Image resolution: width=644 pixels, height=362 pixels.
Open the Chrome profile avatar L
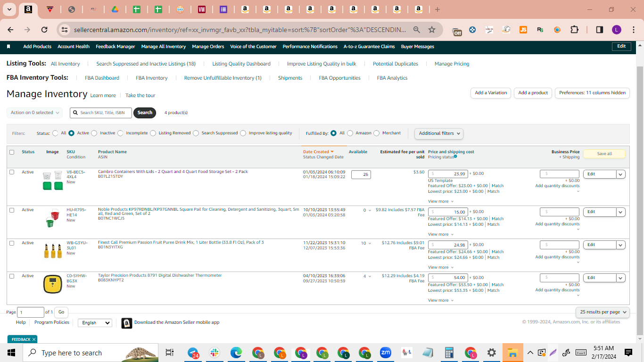click(617, 30)
